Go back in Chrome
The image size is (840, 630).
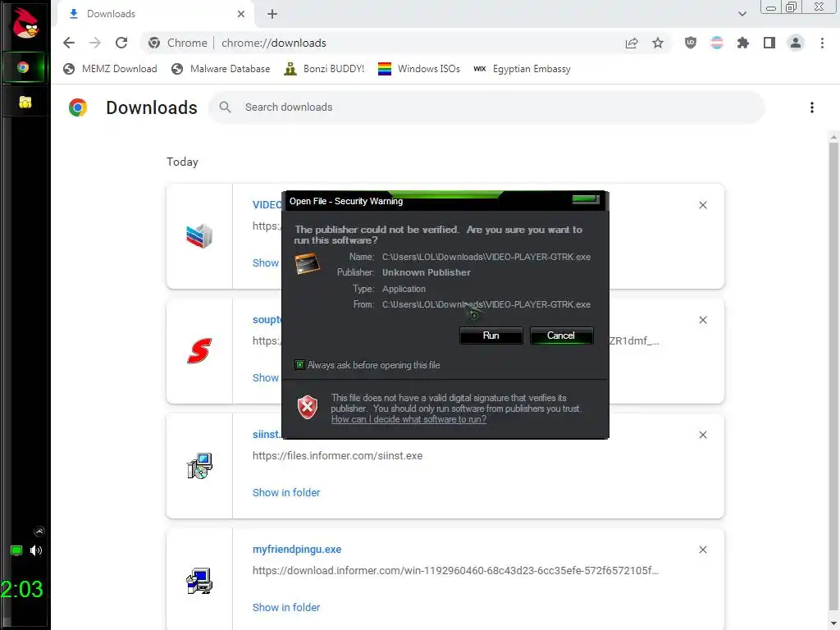(69, 43)
